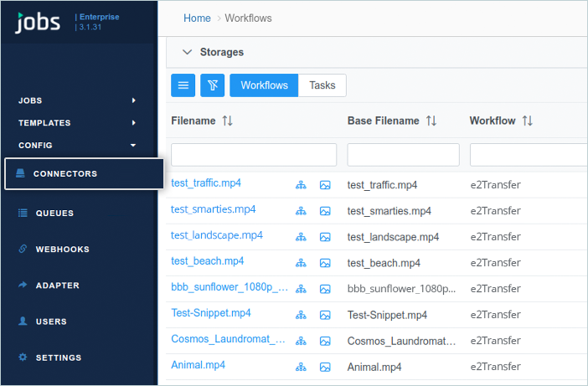Viewport: 588px width, 386px height.
Task: Switch to the Tasks tab
Action: click(322, 85)
